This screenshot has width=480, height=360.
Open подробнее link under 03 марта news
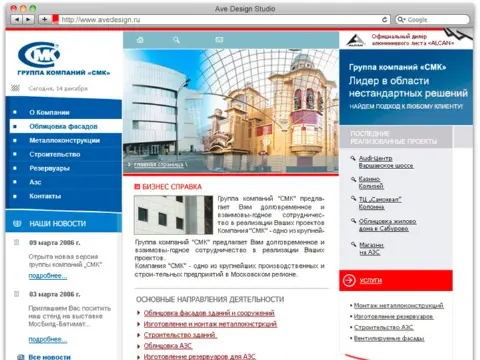[48, 339]
